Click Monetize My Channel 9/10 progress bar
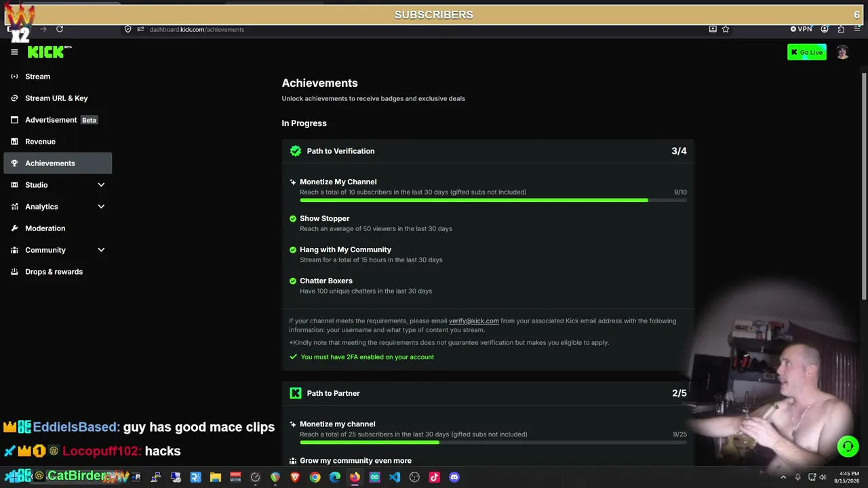This screenshot has width=868, height=488. click(x=493, y=200)
